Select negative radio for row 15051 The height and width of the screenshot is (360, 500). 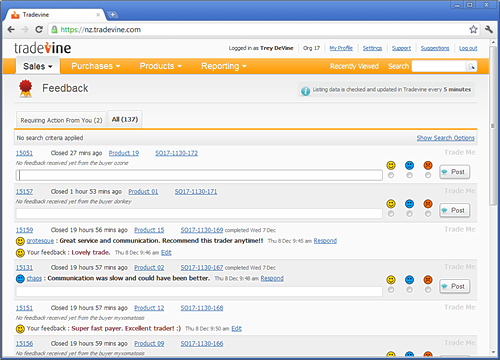click(428, 175)
